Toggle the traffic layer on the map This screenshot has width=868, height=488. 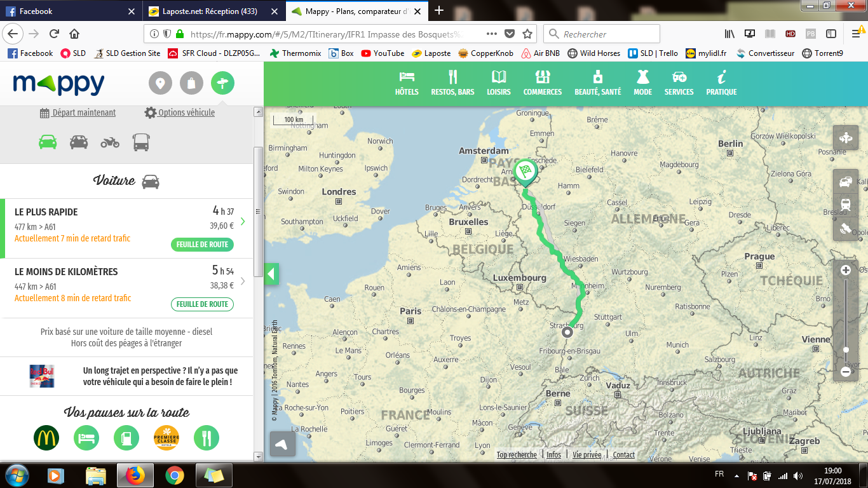tap(846, 182)
